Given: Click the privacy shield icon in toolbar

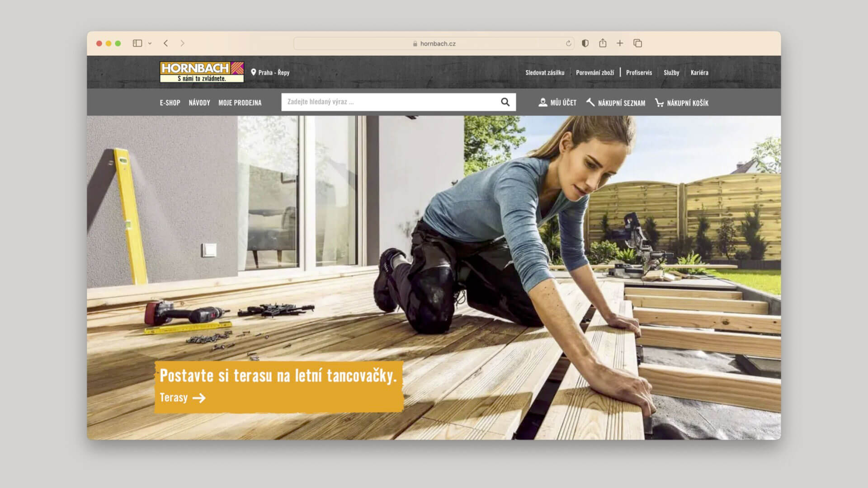Looking at the screenshot, I should pos(585,43).
